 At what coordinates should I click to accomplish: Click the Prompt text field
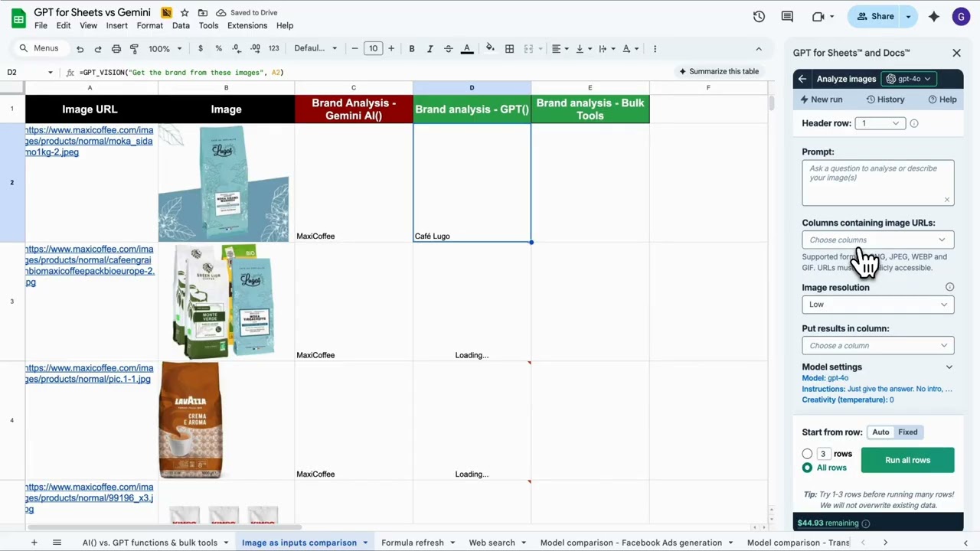click(x=878, y=183)
